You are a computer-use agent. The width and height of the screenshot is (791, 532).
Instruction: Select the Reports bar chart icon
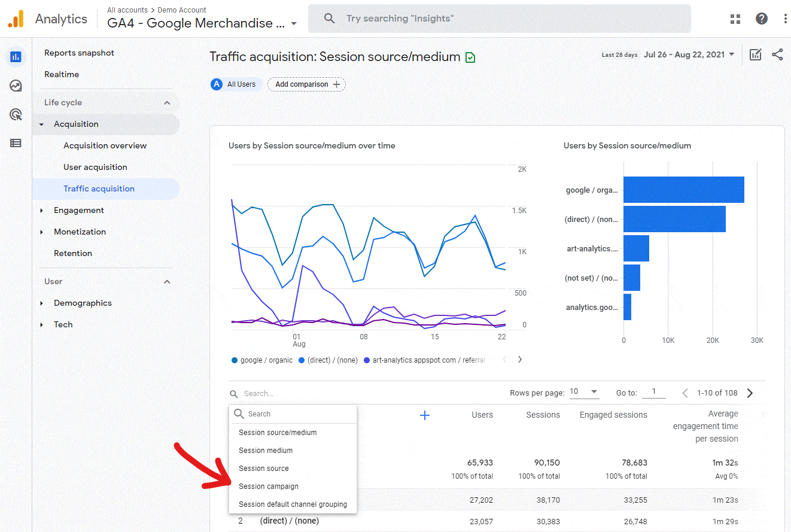pyautogui.click(x=16, y=57)
